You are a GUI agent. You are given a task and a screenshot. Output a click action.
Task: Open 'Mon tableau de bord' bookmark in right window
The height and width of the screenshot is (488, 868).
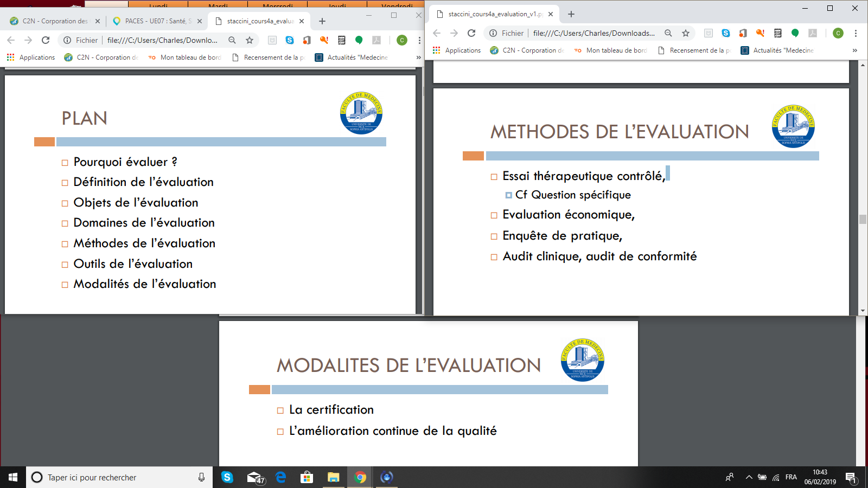[x=611, y=50]
